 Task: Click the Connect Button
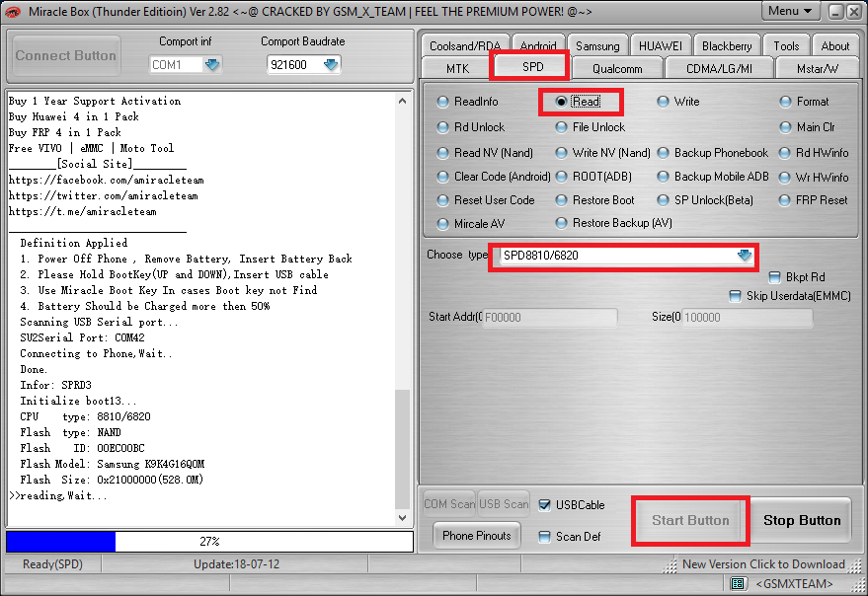(x=66, y=56)
